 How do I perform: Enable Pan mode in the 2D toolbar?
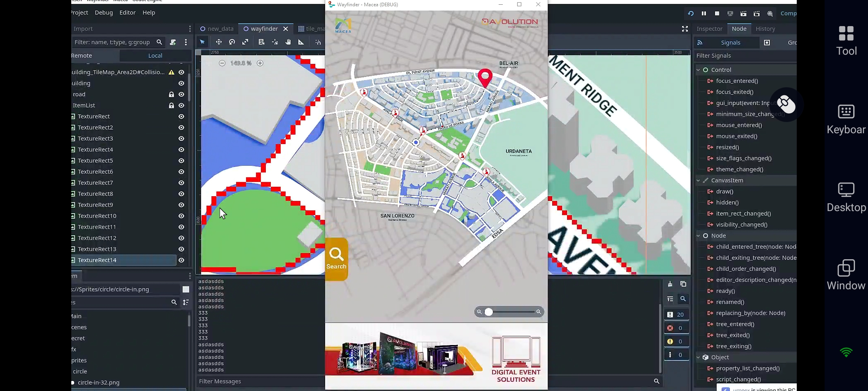[288, 42]
